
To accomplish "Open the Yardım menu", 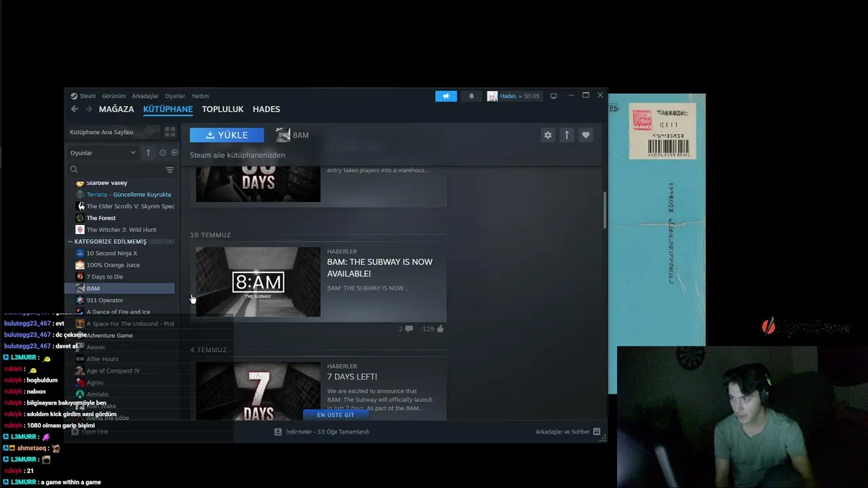I will 200,96.
